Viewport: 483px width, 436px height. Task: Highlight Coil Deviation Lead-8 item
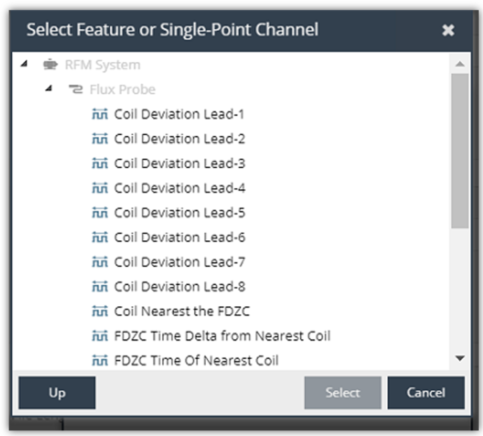point(180,287)
